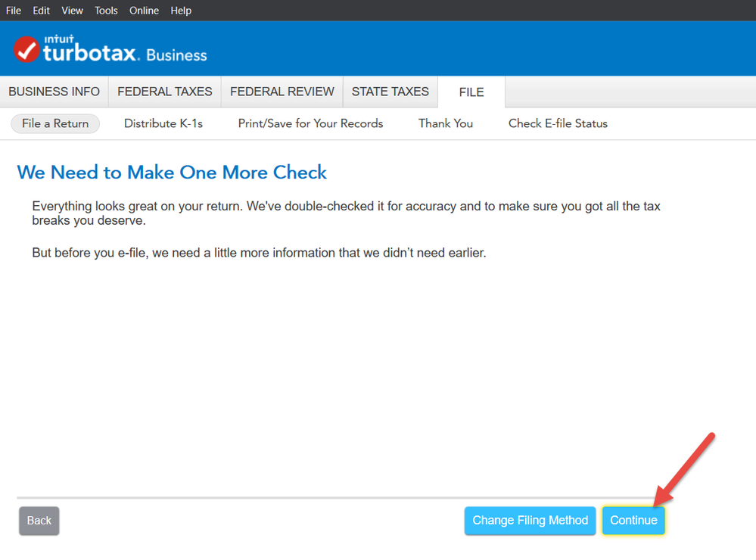The height and width of the screenshot is (560, 756).
Task: Open Check E-file Status
Action: 558,123
